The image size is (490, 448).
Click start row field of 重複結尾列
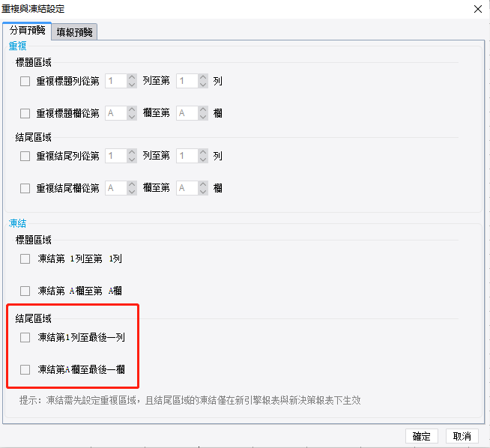tap(116, 156)
